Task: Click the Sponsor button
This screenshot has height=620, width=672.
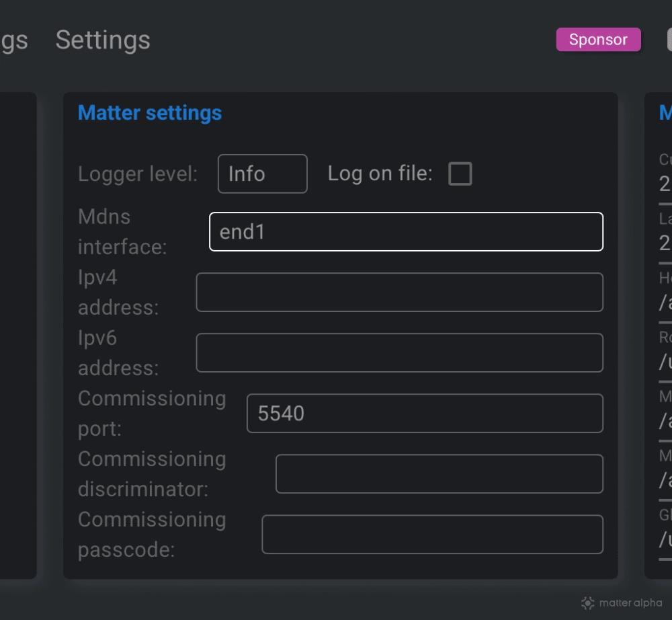Action: point(597,40)
